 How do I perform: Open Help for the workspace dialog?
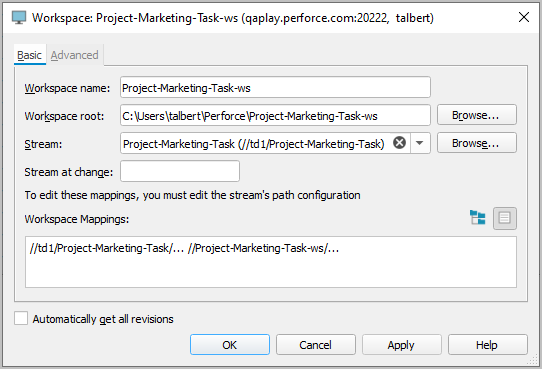pos(488,344)
